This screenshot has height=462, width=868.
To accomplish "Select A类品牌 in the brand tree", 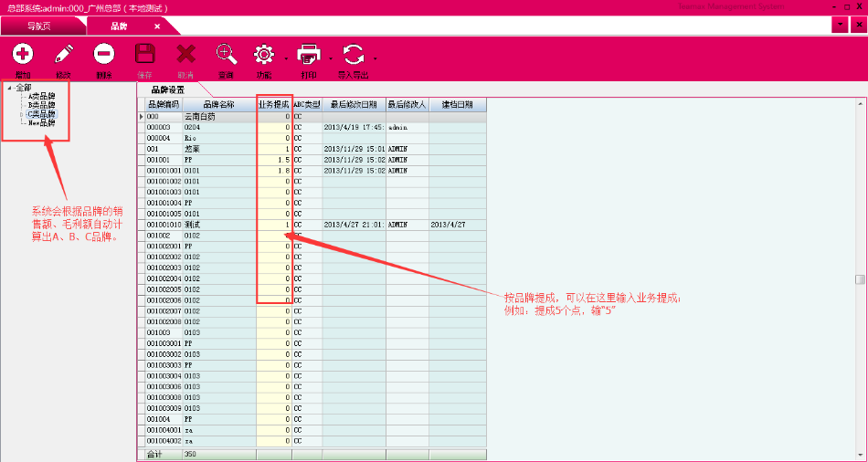I will (x=41, y=96).
